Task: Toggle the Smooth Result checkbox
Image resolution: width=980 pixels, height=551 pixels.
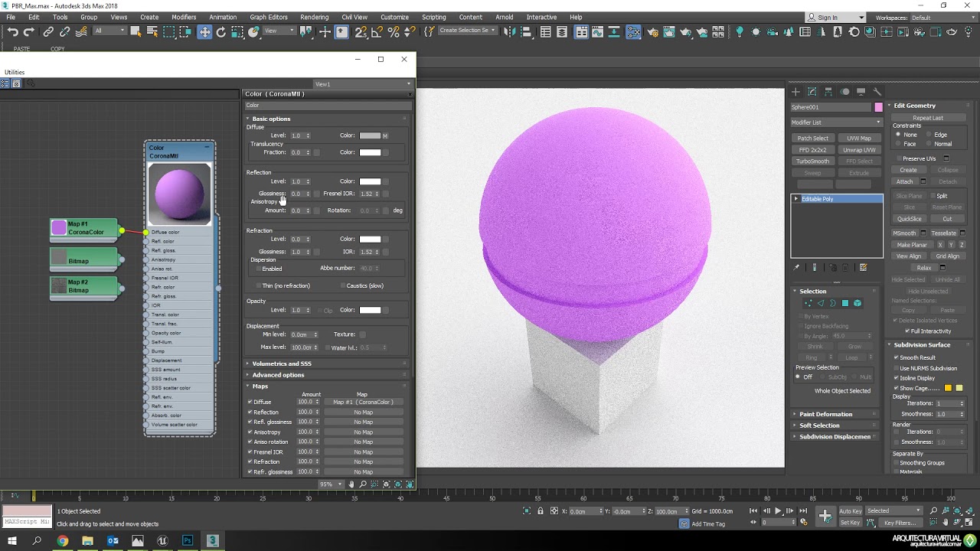Action: click(x=897, y=357)
